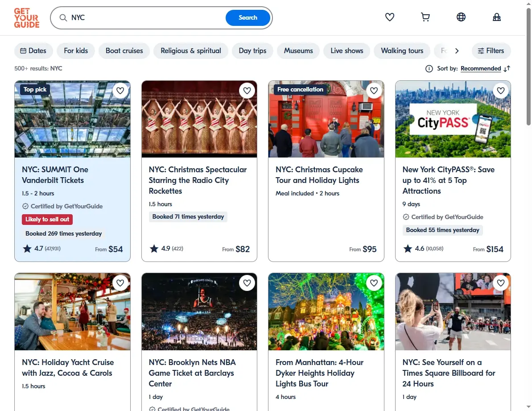This screenshot has width=532, height=411.
Task: Select Religious & spiritual category chip
Action: point(191,50)
